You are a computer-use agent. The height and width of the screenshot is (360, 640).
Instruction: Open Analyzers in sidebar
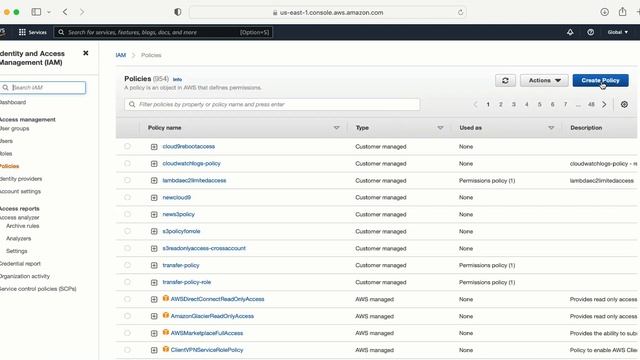pyautogui.click(x=18, y=238)
